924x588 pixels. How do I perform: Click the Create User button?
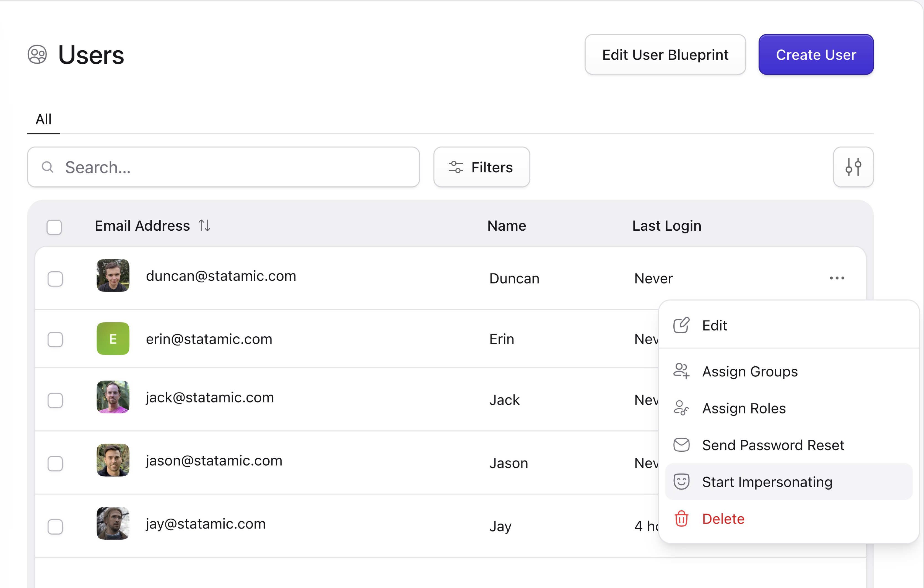(x=816, y=54)
